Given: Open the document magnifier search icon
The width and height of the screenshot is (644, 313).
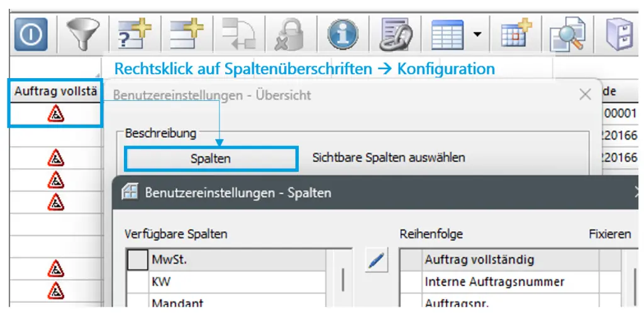Looking at the screenshot, I should coord(568,35).
